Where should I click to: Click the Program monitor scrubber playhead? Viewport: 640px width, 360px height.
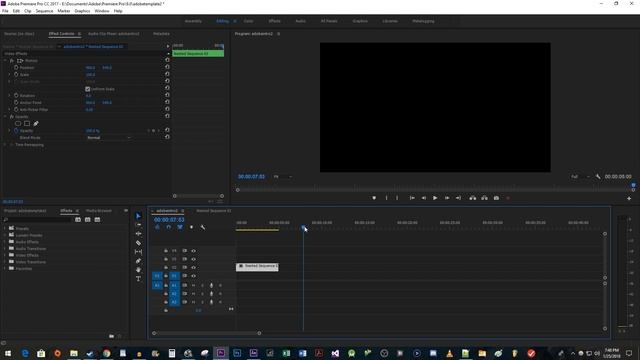pos(633,185)
